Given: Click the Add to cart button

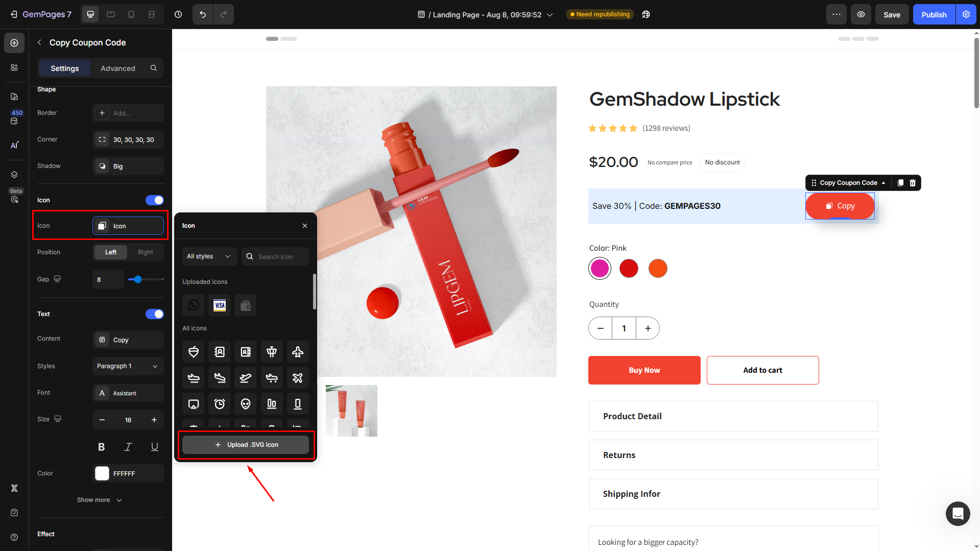Looking at the screenshot, I should (x=763, y=370).
